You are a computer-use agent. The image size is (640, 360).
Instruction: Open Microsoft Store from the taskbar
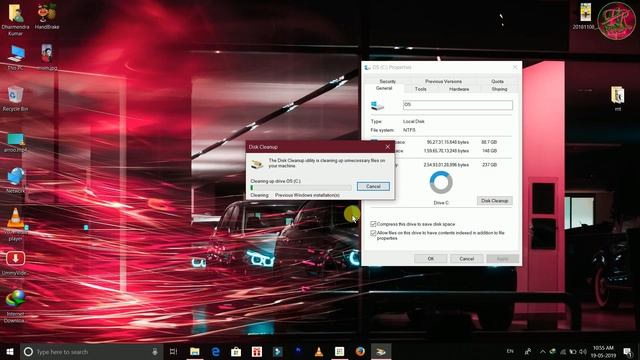236,351
